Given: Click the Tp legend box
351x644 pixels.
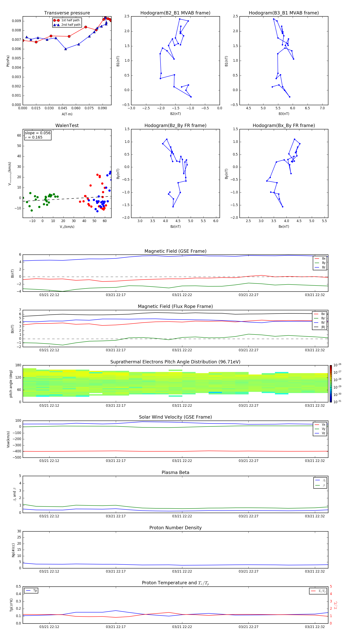Looking at the screenshot, I should [x=31, y=591].
